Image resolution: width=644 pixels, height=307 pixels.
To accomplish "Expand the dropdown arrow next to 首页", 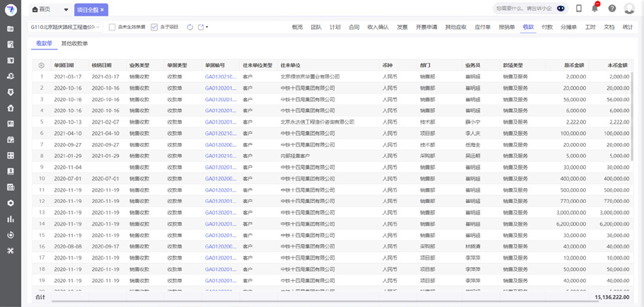I will tap(66, 10).
